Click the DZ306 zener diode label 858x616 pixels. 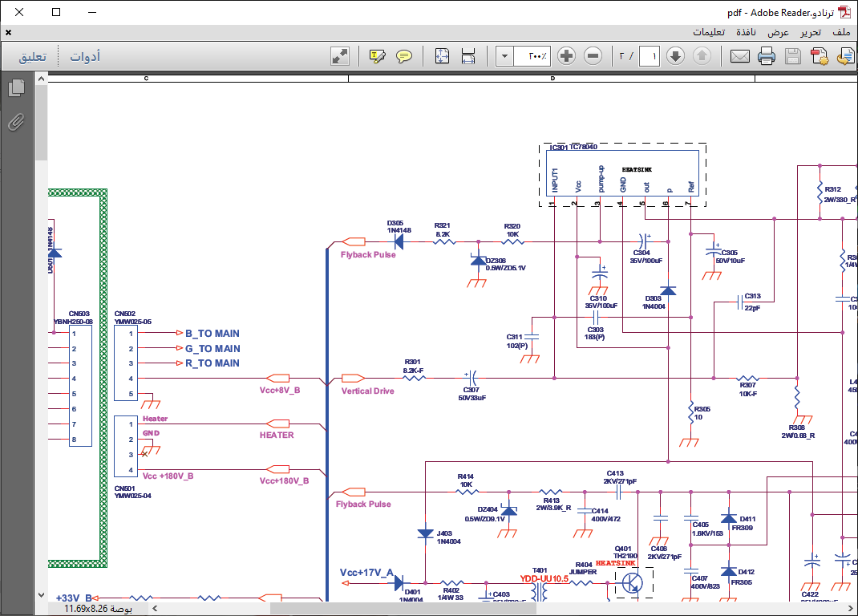click(x=496, y=261)
